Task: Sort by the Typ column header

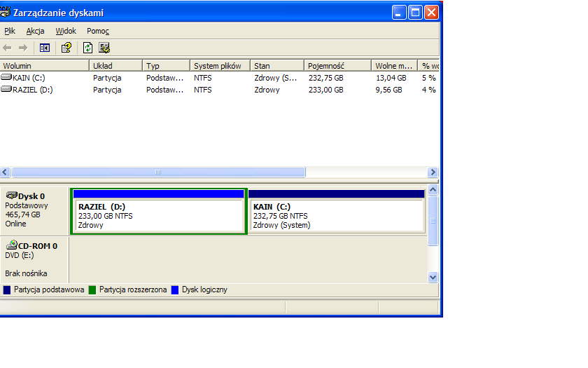Action: click(x=167, y=66)
